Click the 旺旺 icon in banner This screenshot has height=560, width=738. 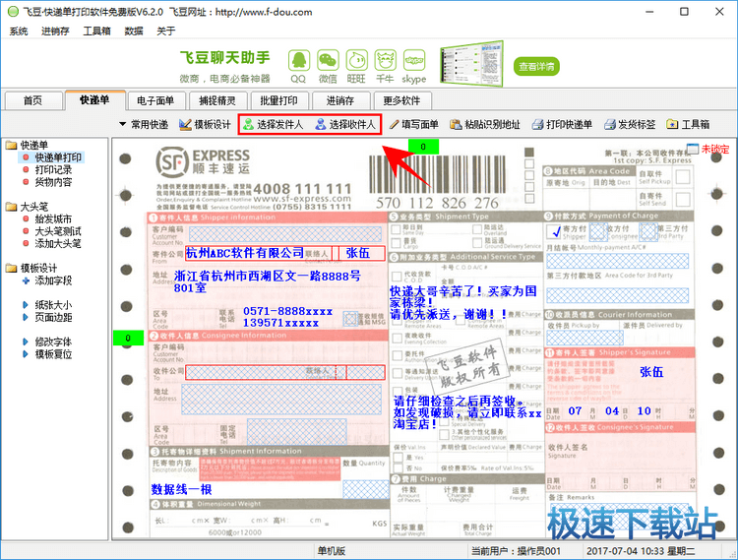pyautogui.click(x=357, y=61)
